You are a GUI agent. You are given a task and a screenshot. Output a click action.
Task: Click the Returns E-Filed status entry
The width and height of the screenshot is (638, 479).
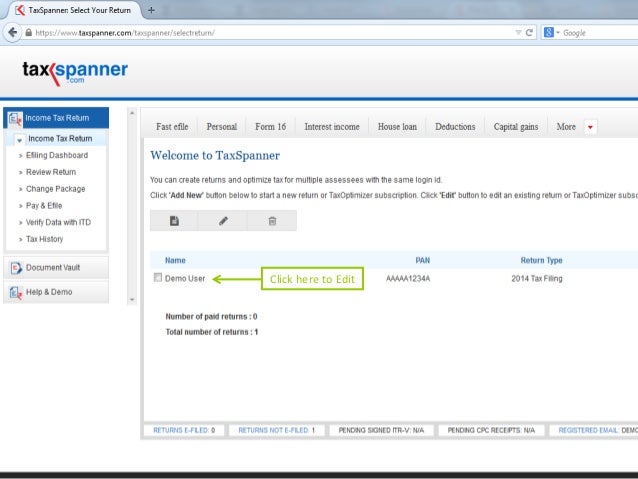click(x=184, y=430)
